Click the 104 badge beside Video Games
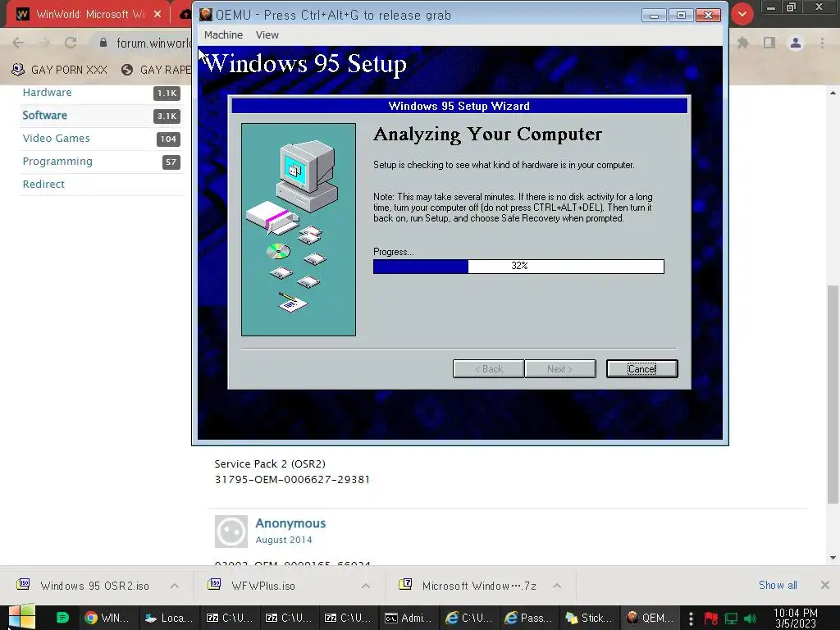Viewport: 840px width, 630px height. [x=168, y=139]
